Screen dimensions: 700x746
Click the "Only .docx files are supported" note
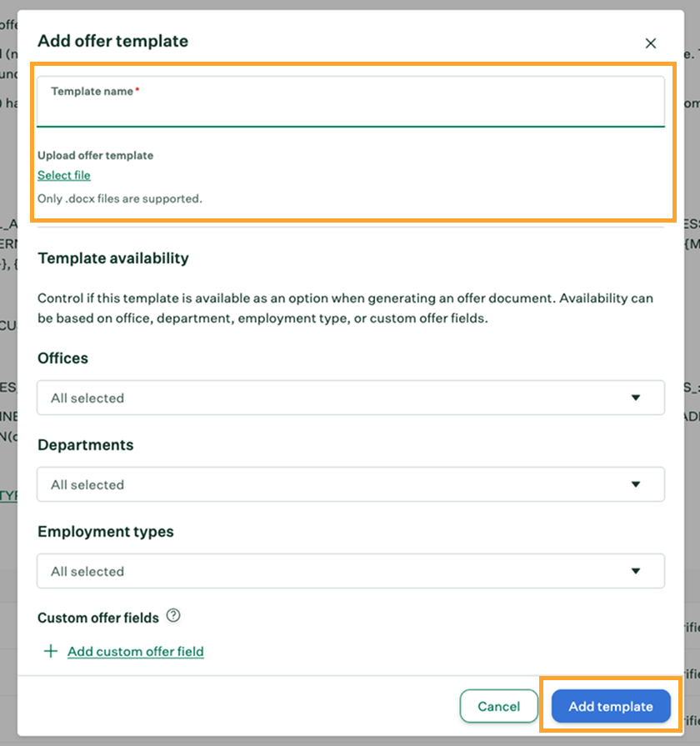(x=120, y=198)
